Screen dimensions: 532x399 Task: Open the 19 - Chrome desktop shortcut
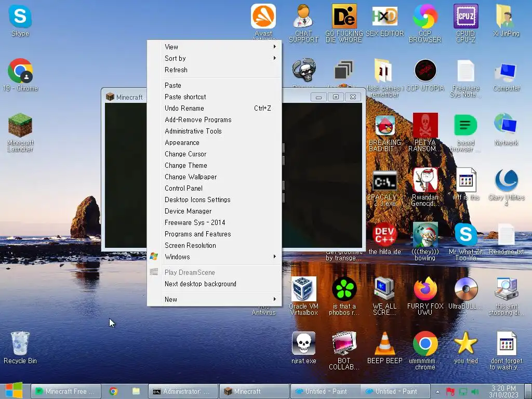point(20,75)
